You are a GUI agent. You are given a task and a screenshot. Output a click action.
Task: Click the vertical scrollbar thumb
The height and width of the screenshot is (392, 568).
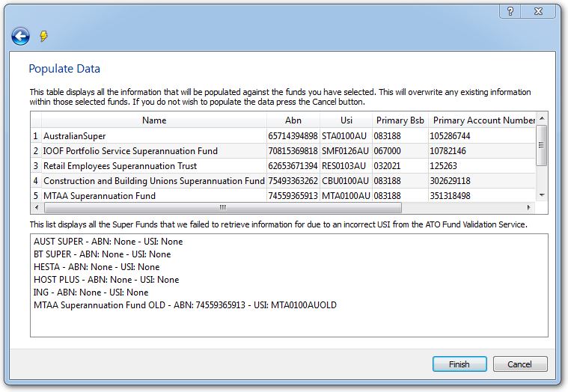[541, 146]
